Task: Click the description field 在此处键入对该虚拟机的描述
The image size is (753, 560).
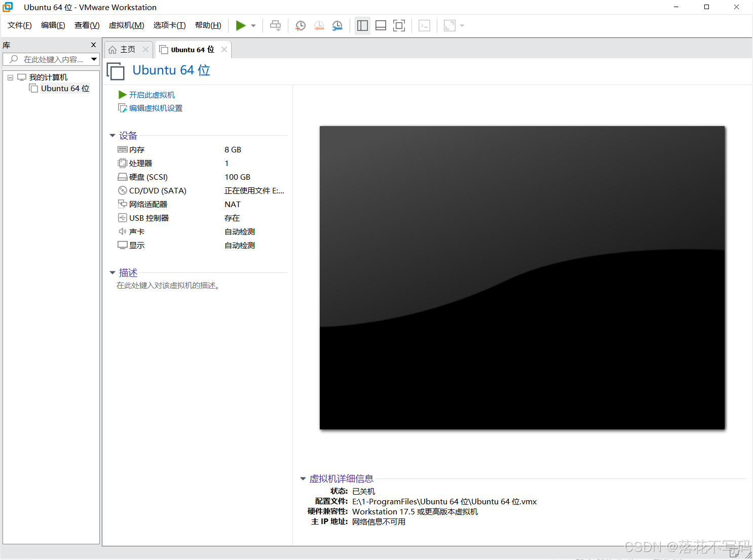Action: click(168, 286)
